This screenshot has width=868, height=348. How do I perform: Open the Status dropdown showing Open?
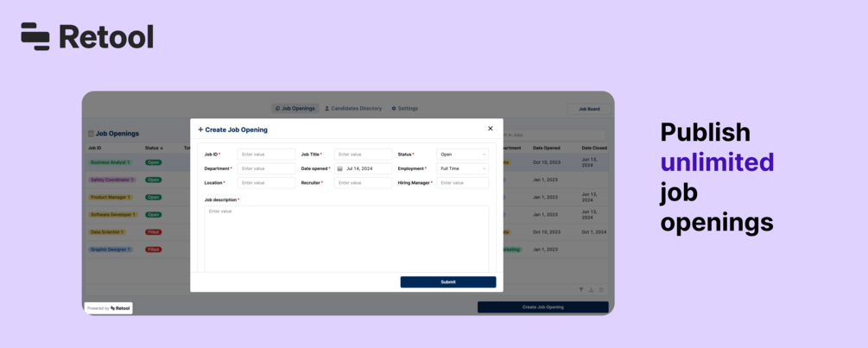(x=463, y=155)
